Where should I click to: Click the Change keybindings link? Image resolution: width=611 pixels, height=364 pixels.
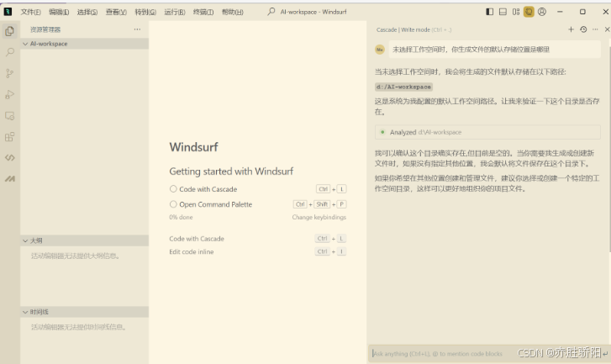[319, 217]
